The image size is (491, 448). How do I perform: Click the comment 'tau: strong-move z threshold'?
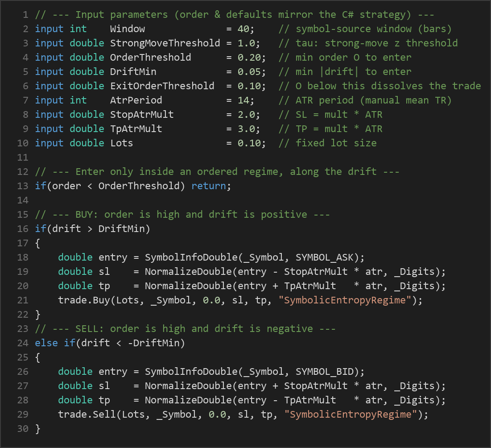pyautogui.click(x=368, y=43)
